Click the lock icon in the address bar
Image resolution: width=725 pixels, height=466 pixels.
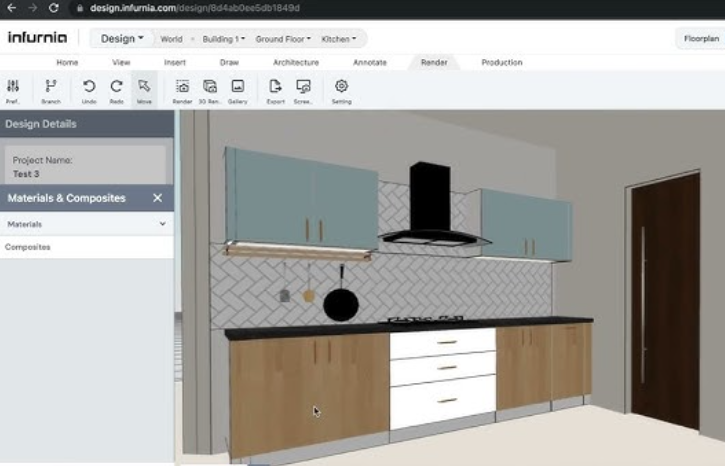(80, 8)
